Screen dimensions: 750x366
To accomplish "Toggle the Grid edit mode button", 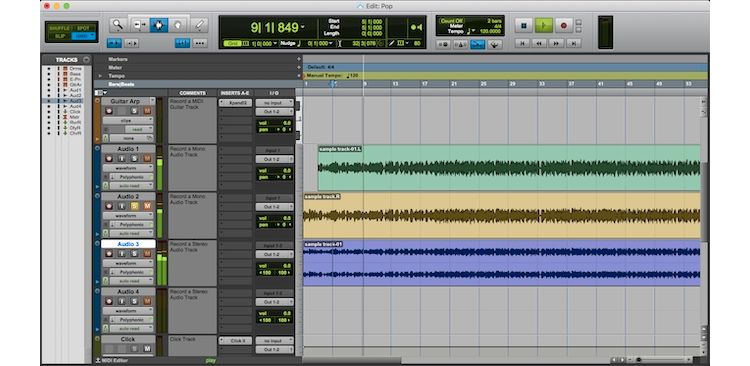I will 84,36.
